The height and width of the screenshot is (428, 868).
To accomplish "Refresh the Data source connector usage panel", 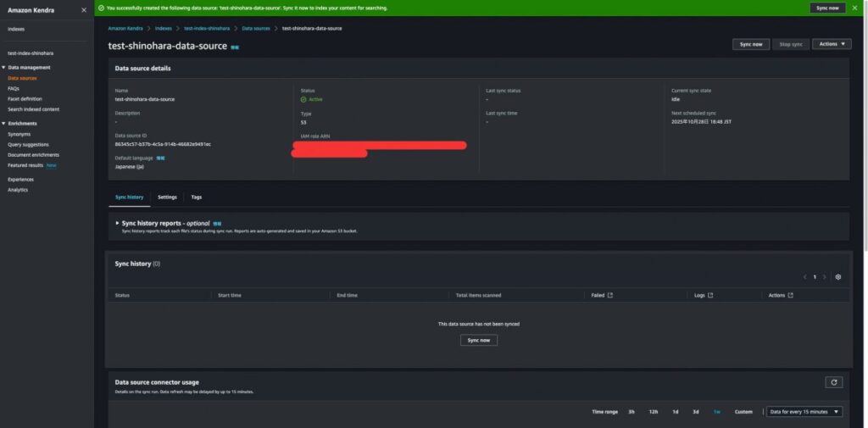I will click(x=834, y=382).
